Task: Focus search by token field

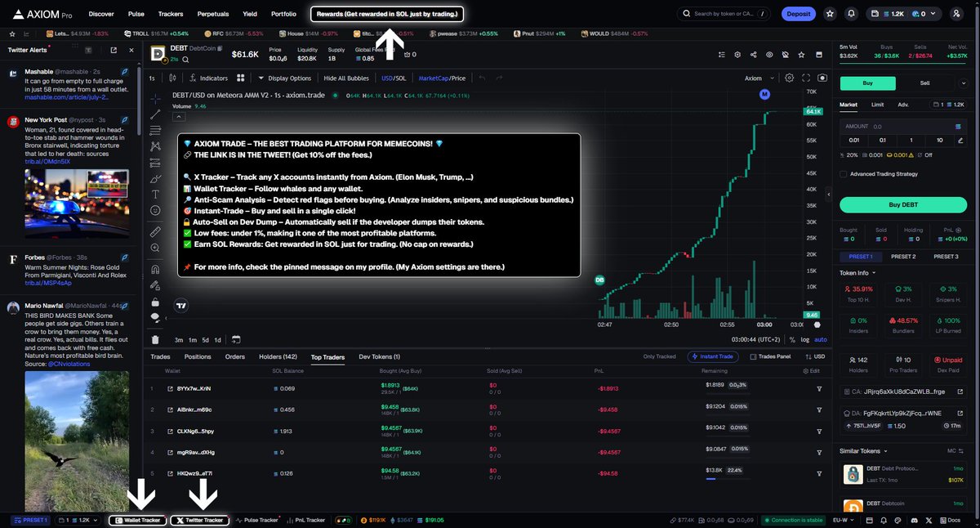Action: pyautogui.click(x=724, y=14)
